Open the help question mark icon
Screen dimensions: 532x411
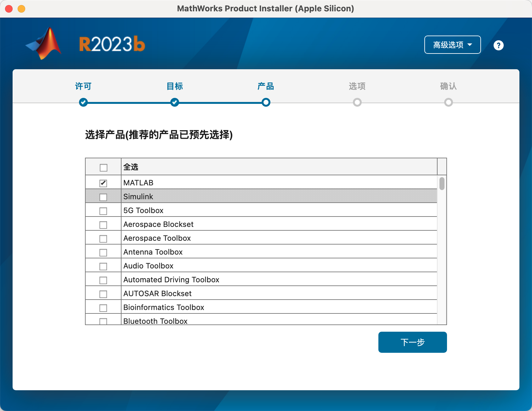pos(498,45)
